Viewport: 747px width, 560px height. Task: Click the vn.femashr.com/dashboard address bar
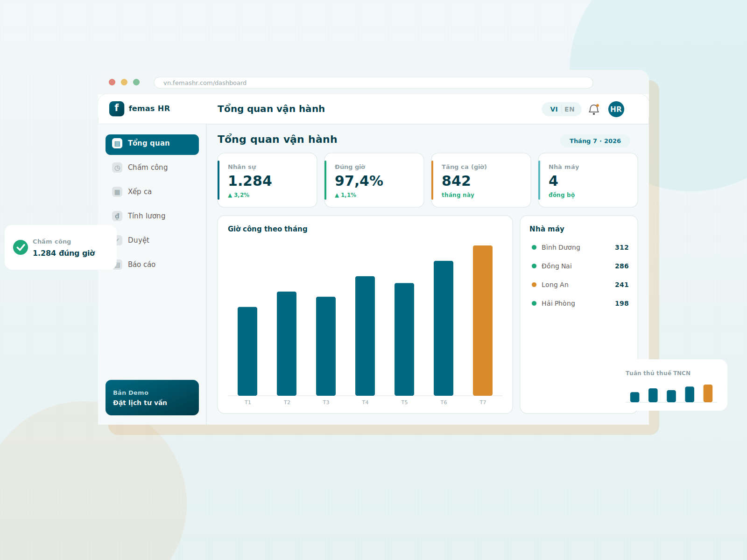(373, 83)
